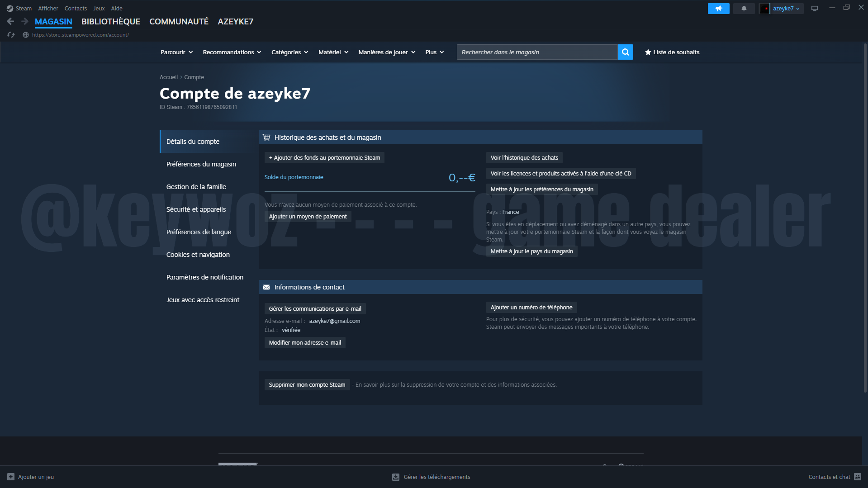Focus the Rechercher dans le magasin field
868x488 pixels.
pos(537,52)
